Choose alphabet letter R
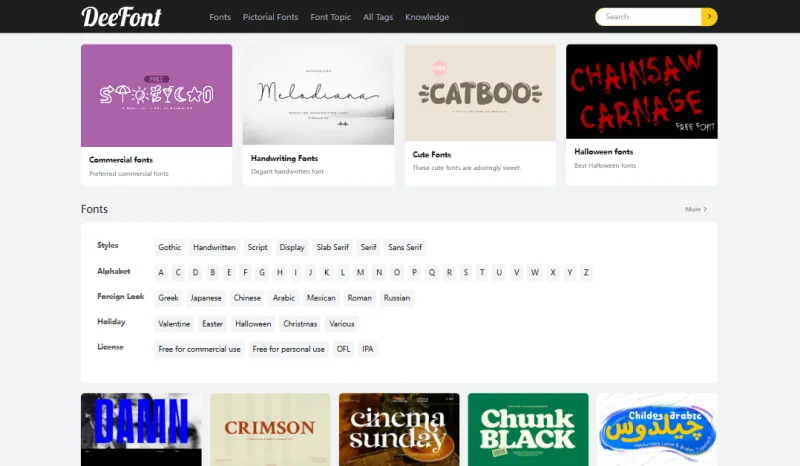This screenshot has height=466, width=800. tap(449, 273)
